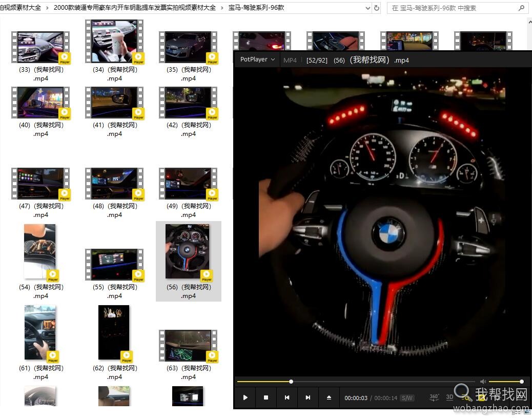Image resolution: width=532 pixels, height=418 pixels.
Task: Select video thumbnail (34) (我帮找网).mp4
Action: click(x=114, y=42)
